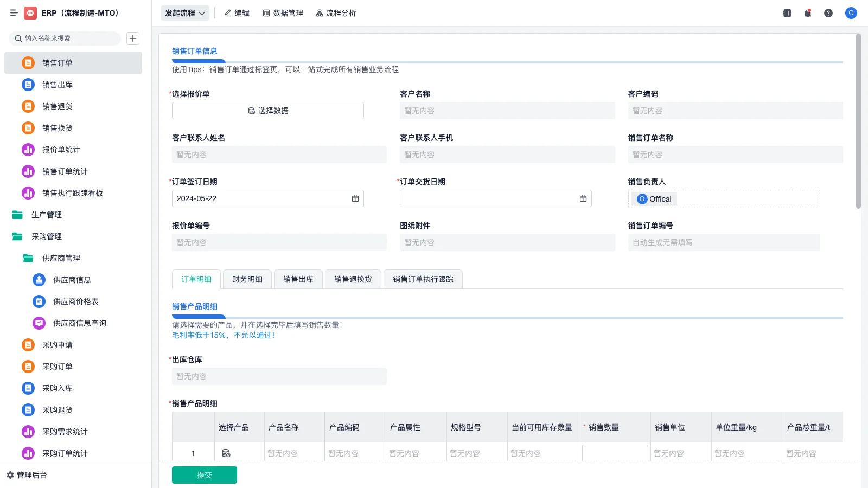Image resolution: width=868 pixels, height=488 pixels.
Task: Click the green 提交 button
Action: [205, 475]
